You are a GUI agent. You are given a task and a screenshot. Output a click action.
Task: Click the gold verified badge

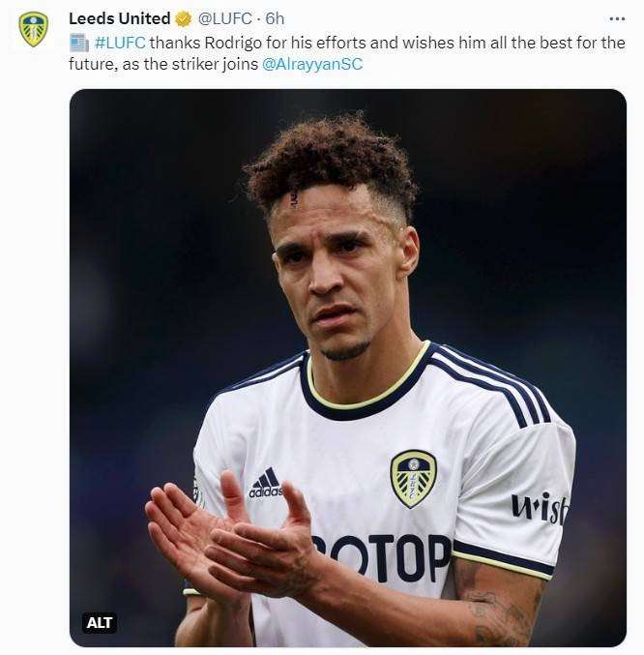click(x=184, y=19)
